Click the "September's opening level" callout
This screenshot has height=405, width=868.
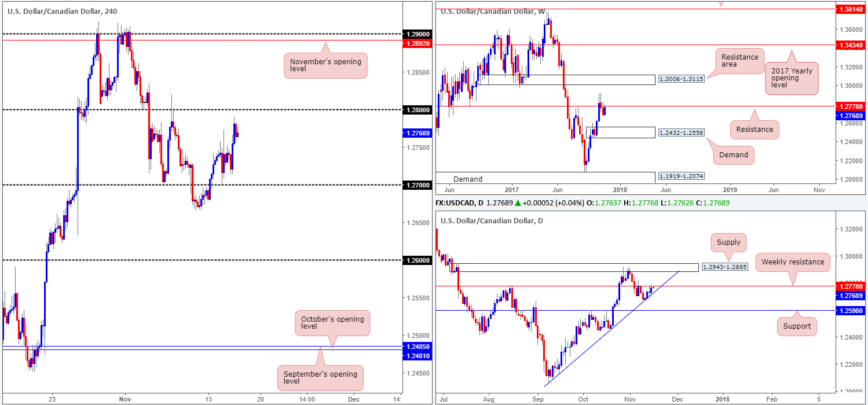pyautogui.click(x=320, y=378)
